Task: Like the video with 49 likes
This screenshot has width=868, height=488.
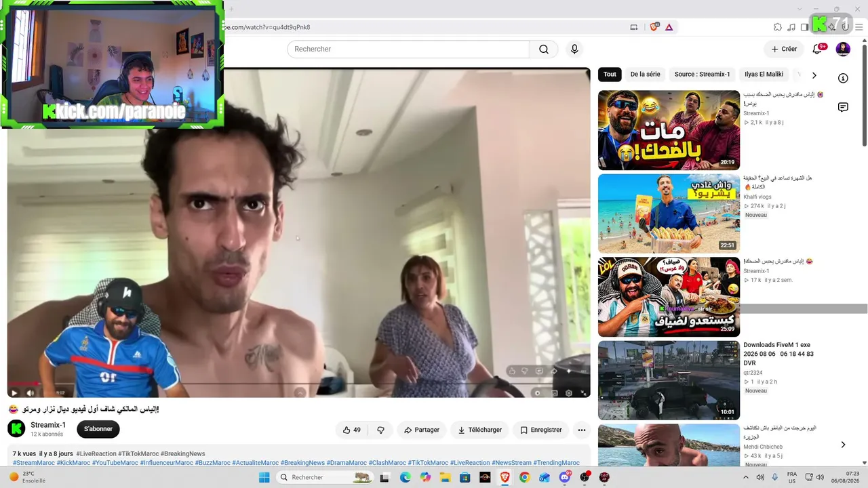Action: (351, 430)
